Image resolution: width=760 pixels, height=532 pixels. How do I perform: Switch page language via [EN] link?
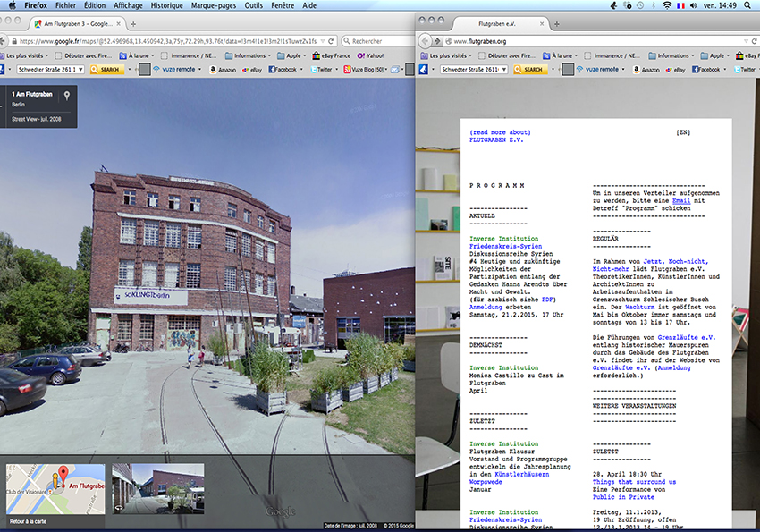coord(683,132)
